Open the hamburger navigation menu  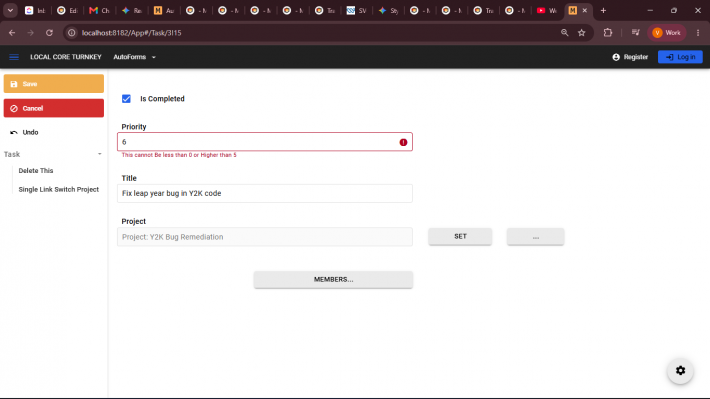pos(14,57)
